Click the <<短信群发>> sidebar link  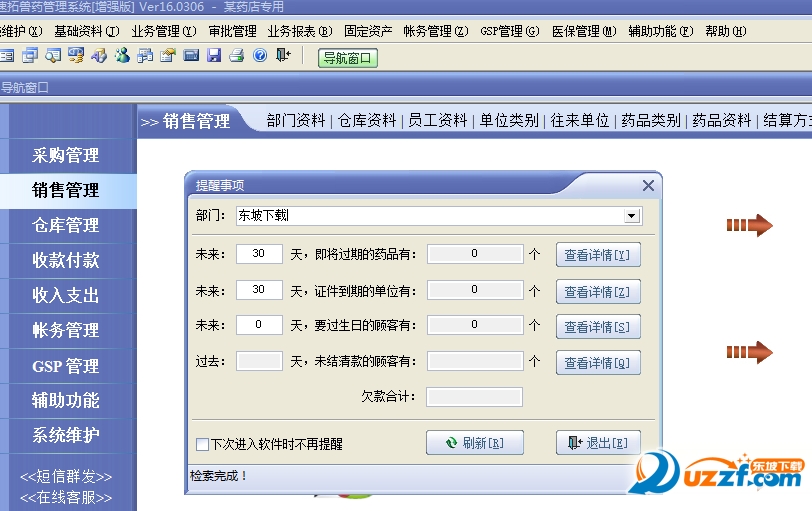pos(66,476)
